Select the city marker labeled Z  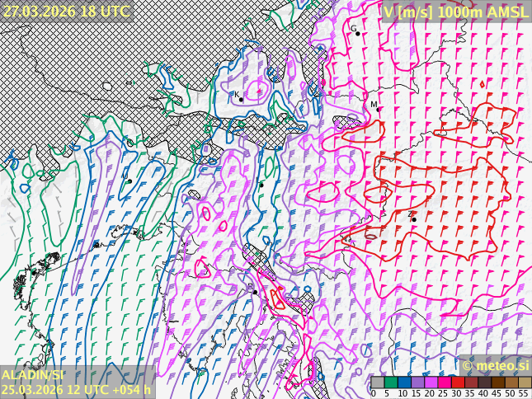coord(413,219)
